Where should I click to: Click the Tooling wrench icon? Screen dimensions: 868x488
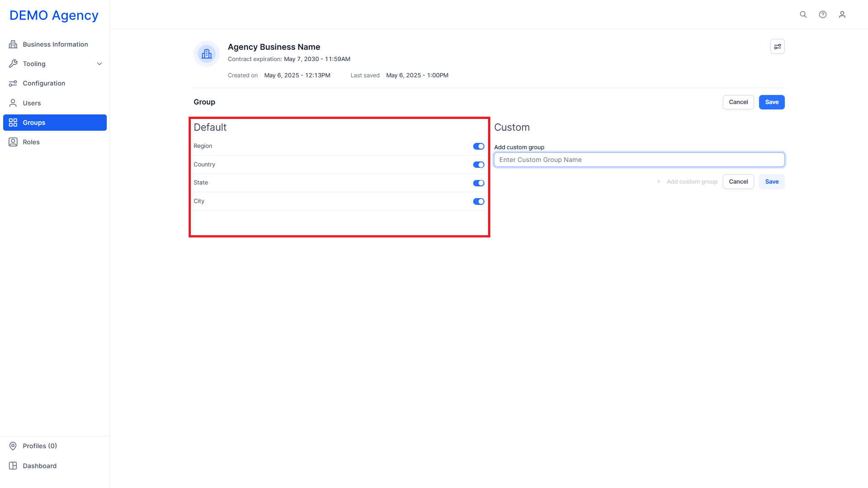point(13,64)
